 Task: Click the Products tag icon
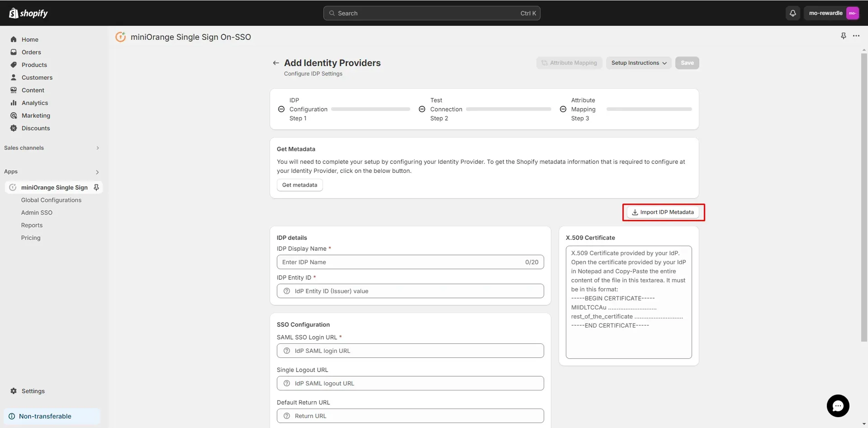14,65
